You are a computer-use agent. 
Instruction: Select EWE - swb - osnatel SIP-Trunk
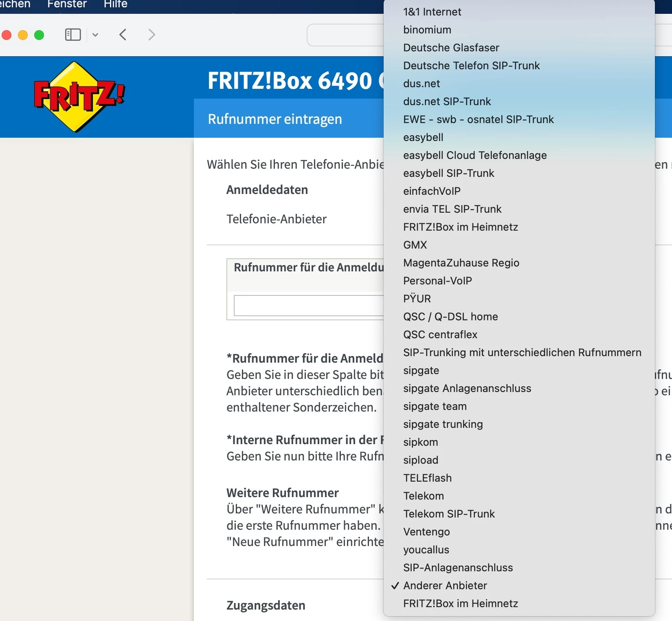point(519,119)
